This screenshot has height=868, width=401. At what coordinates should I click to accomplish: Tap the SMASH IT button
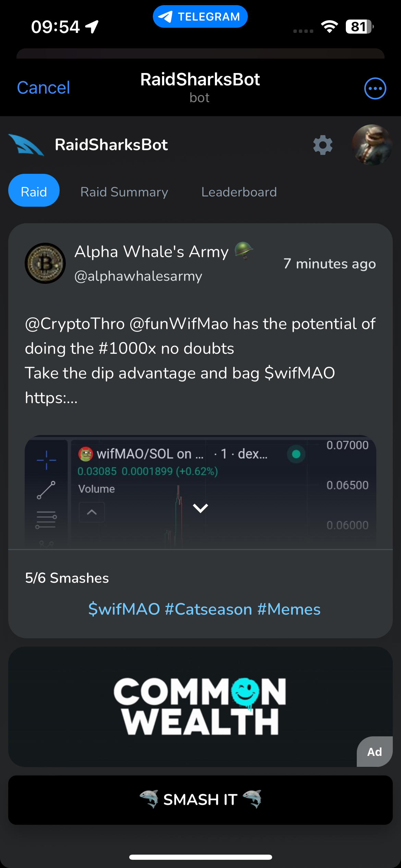click(200, 800)
